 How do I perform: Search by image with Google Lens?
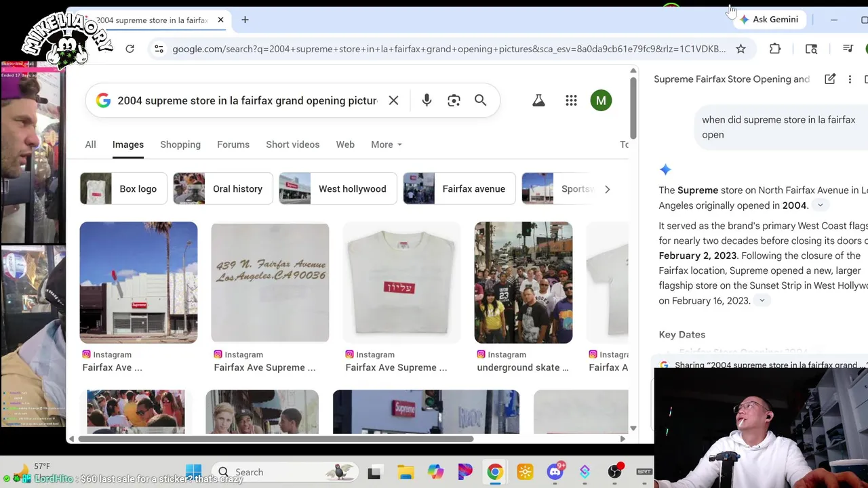tap(454, 100)
